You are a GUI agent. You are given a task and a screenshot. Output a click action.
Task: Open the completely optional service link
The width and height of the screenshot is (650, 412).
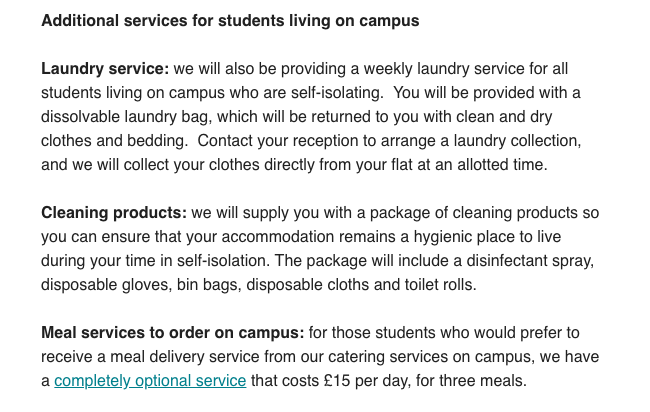pyautogui.click(x=150, y=381)
